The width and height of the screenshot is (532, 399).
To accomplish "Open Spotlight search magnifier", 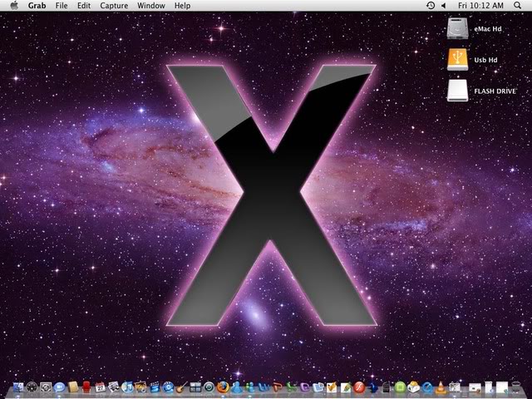I will [517, 6].
